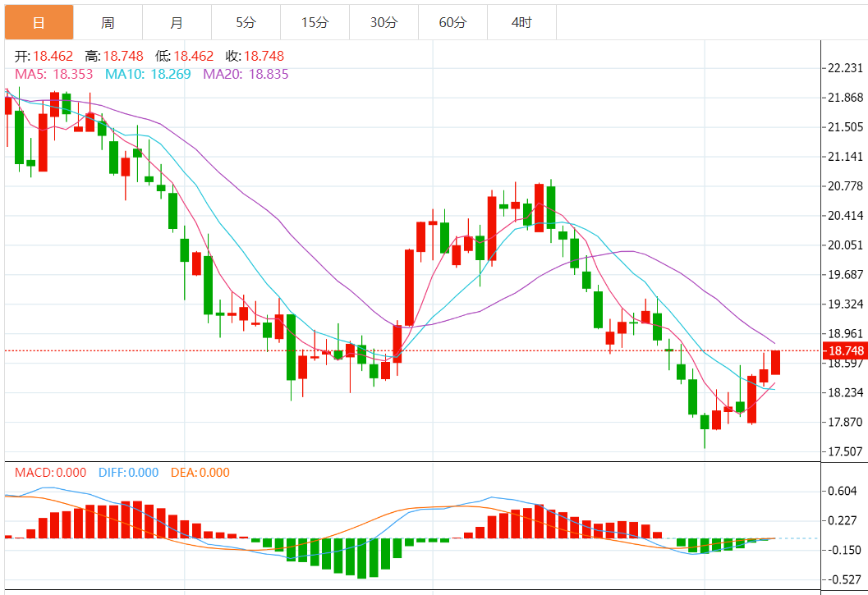Click the 22.231 price axis label

845,68
